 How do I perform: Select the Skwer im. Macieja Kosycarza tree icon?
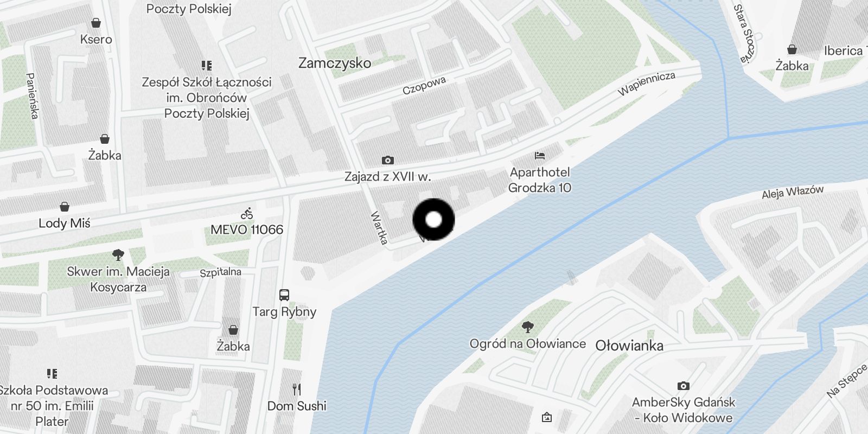(x=118, y=255)
